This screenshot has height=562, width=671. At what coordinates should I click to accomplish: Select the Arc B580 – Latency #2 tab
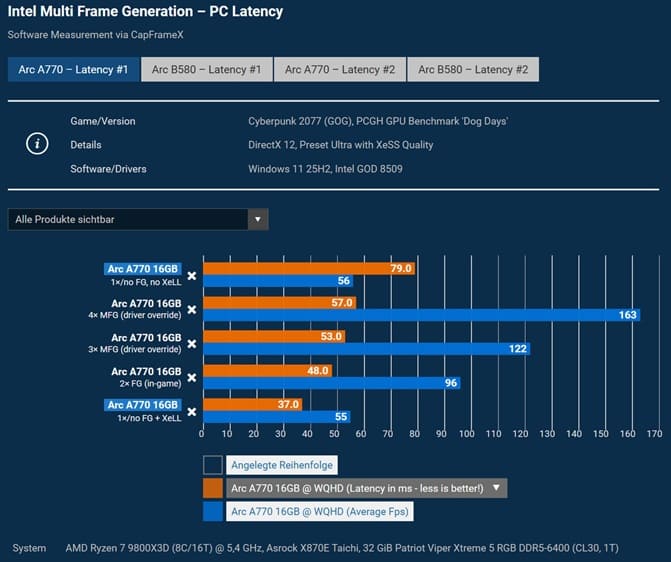pyautogui.click(x=473, y=69)
